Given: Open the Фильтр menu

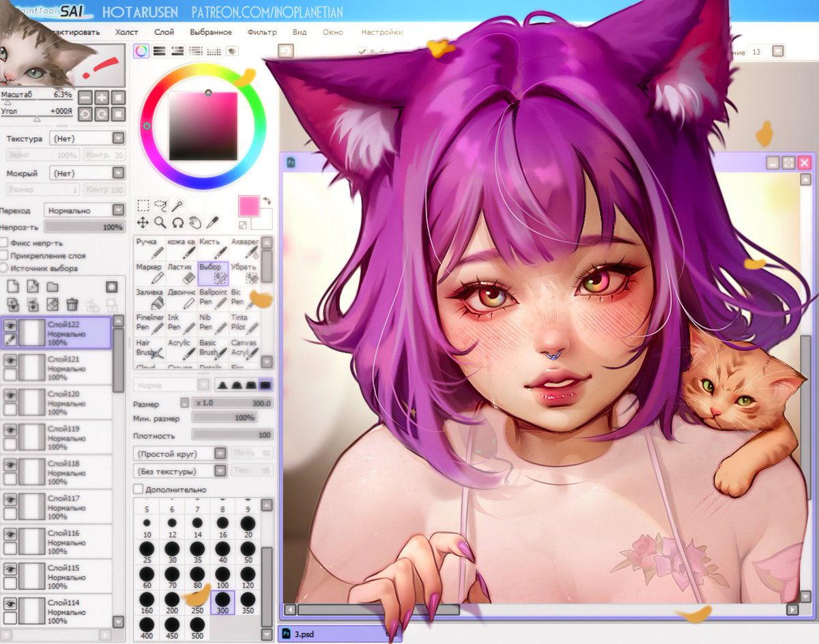Looking at the screenshot, I should 262,32.
